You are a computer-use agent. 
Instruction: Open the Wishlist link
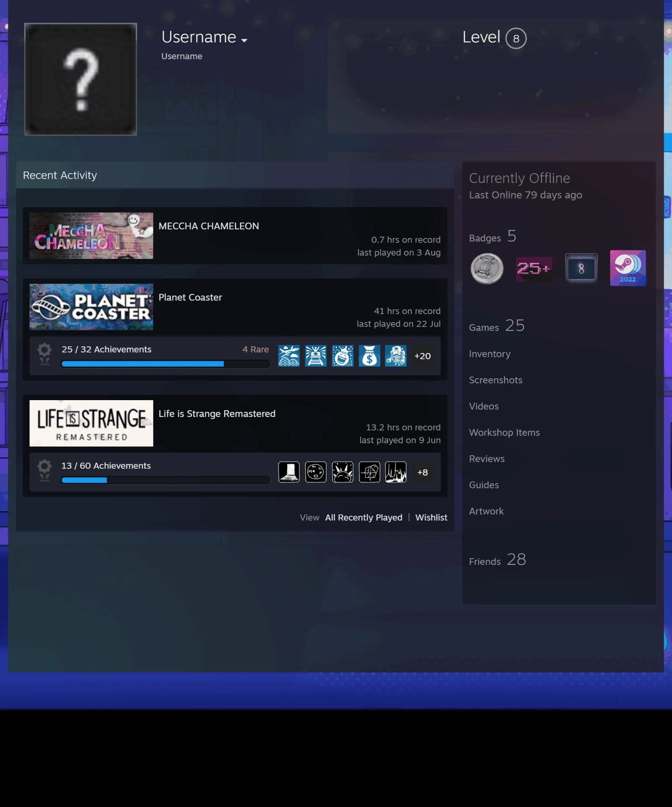(431, 518)
